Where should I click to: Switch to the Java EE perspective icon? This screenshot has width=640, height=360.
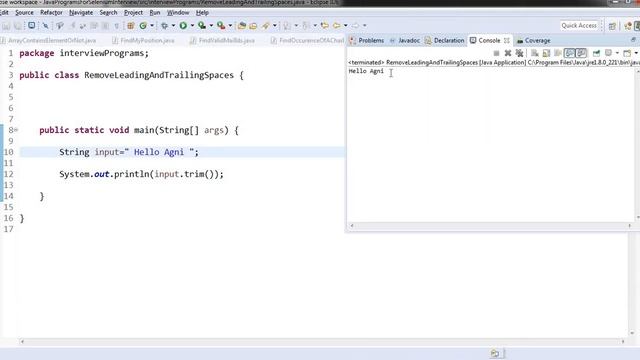(x=628, y=26)
